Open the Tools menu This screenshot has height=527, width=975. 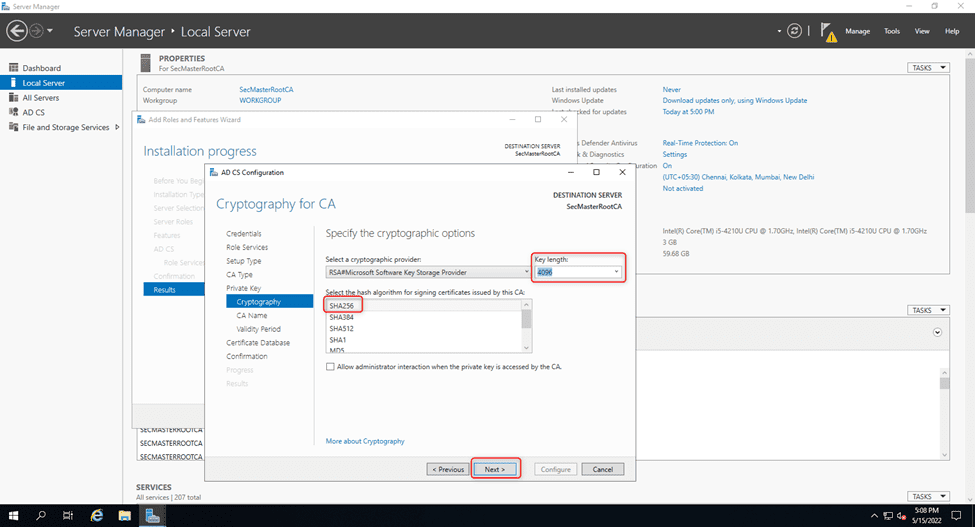point(892,31)
